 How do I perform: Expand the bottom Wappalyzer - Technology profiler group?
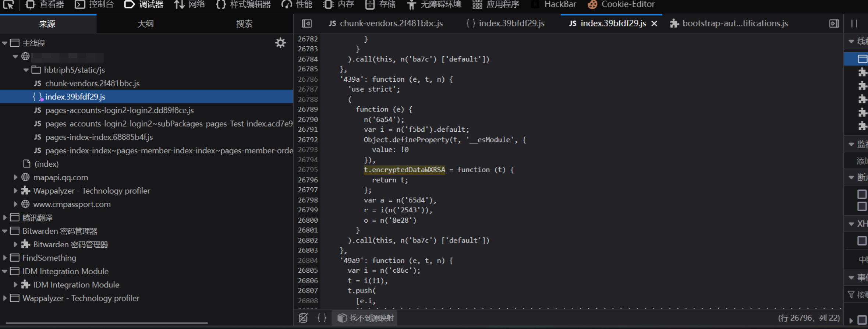[5, 298]
